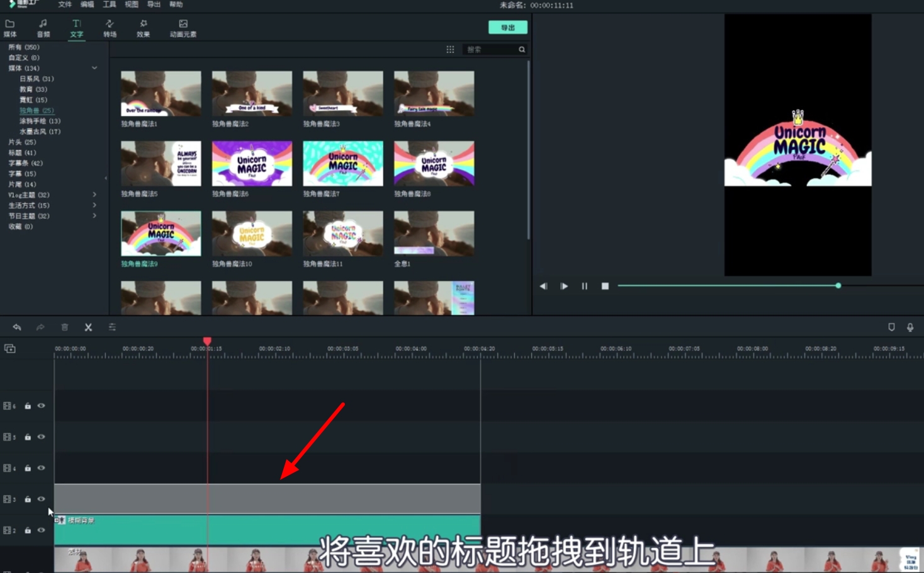Select the 独角兽魔法6 title thumbnail

[x=252, y=163]
